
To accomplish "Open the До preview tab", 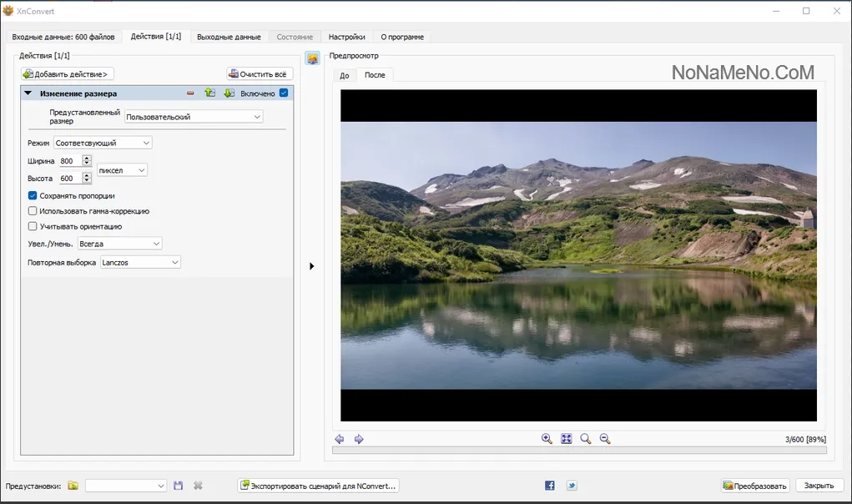I will [345, 75].
